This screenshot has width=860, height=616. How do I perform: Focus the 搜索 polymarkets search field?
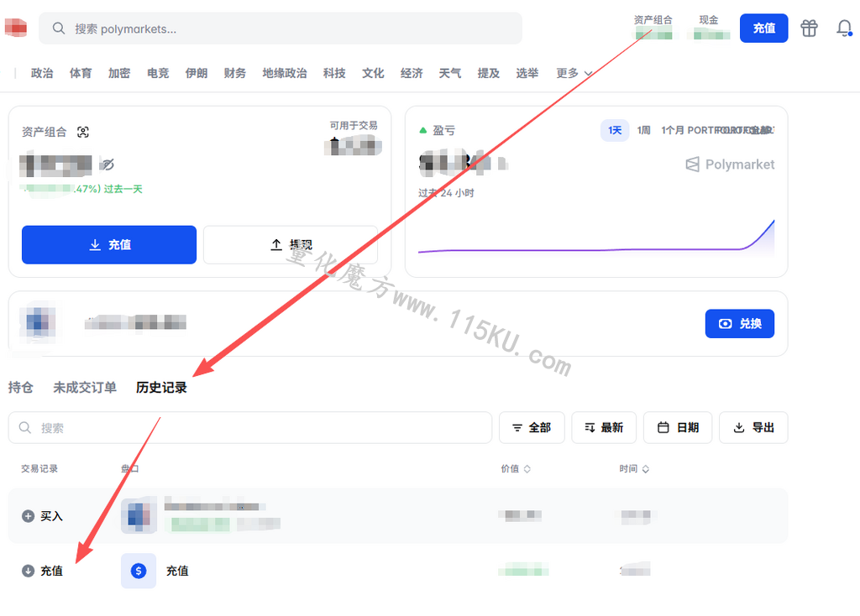(281, 29)
